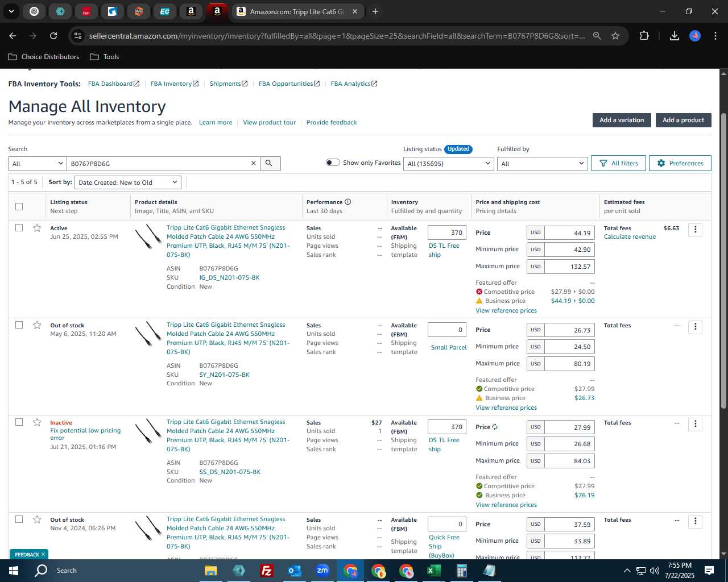Viewport: 728px width, 582px height.
Task: Open the Preferences button
Action: pos(680,163)
